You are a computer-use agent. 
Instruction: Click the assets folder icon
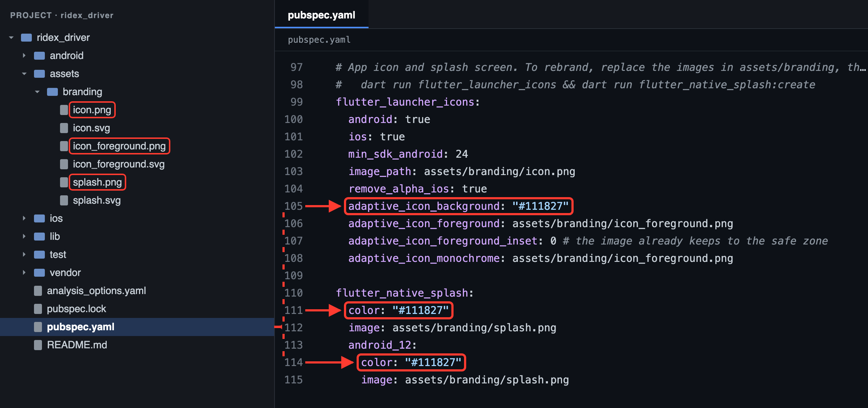point(39,74)
